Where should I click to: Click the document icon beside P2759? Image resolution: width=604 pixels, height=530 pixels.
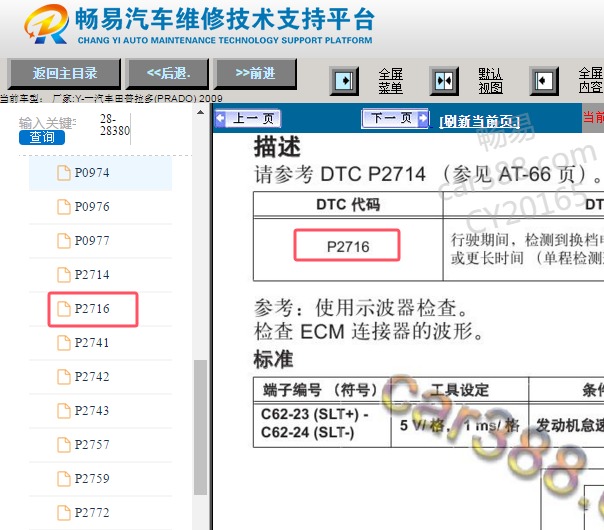click(x=64, y=478)
